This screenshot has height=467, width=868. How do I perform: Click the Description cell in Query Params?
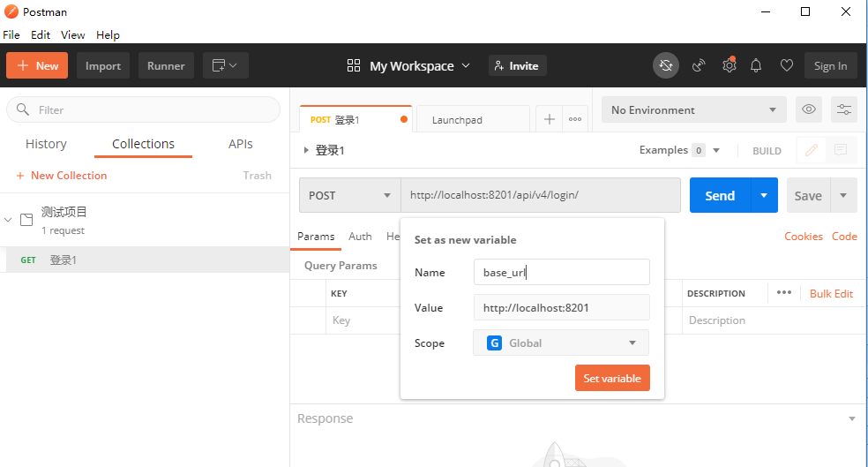[x=774, y=320]
